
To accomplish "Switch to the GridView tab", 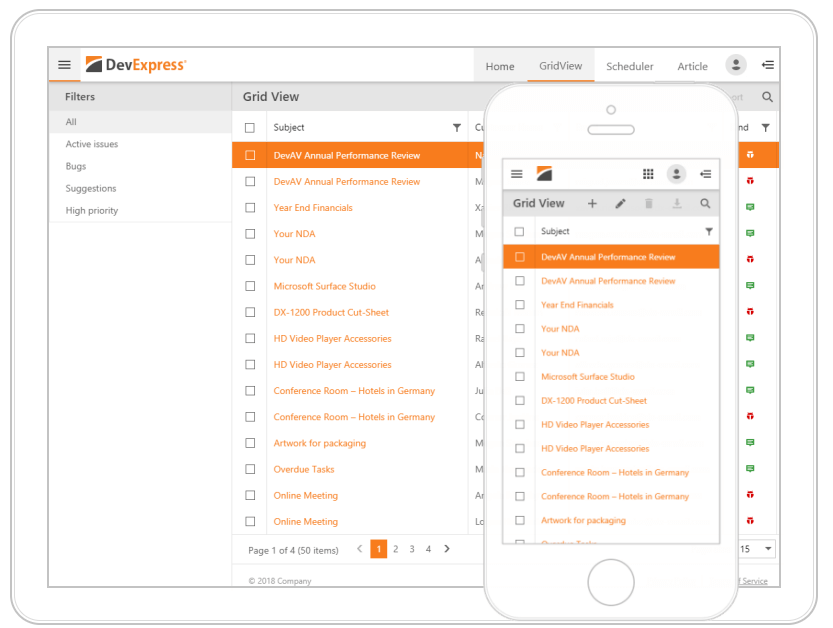I will [x=560, y=66].
